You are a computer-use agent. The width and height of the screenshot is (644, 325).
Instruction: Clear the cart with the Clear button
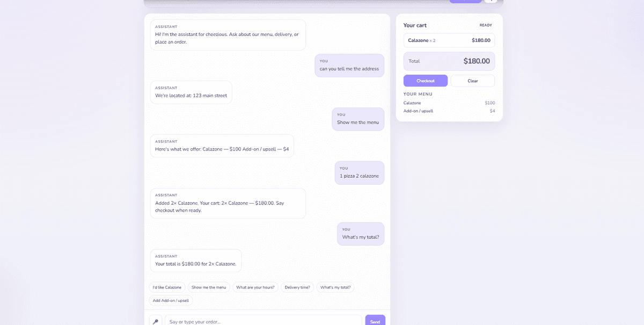(x=473, y=81)
